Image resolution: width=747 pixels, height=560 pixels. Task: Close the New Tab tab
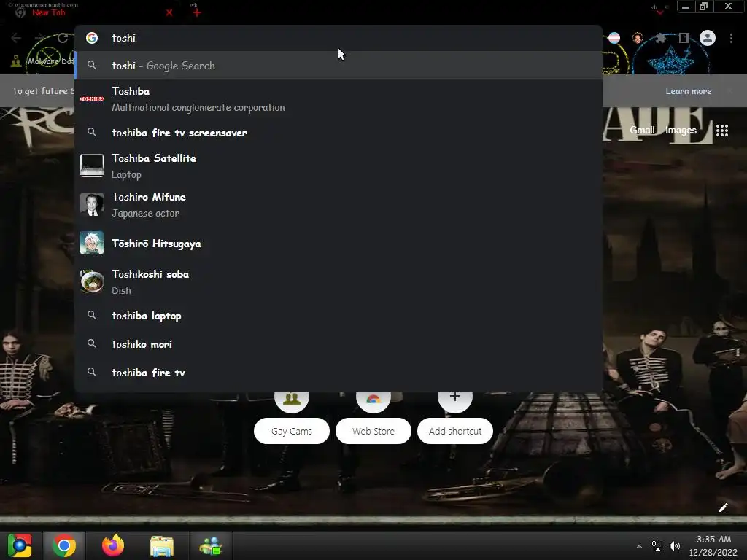click(169, 13)
